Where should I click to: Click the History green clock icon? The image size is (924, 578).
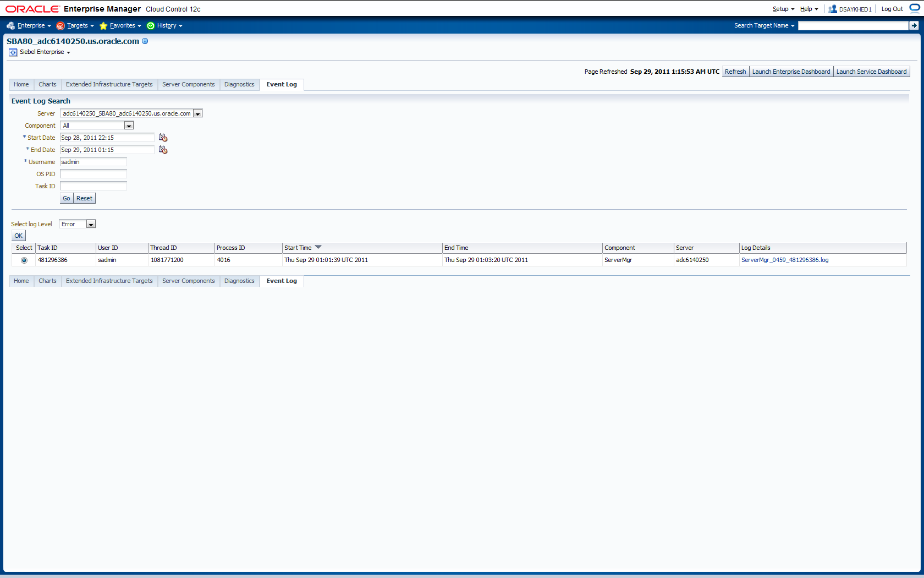coord(151,26)
